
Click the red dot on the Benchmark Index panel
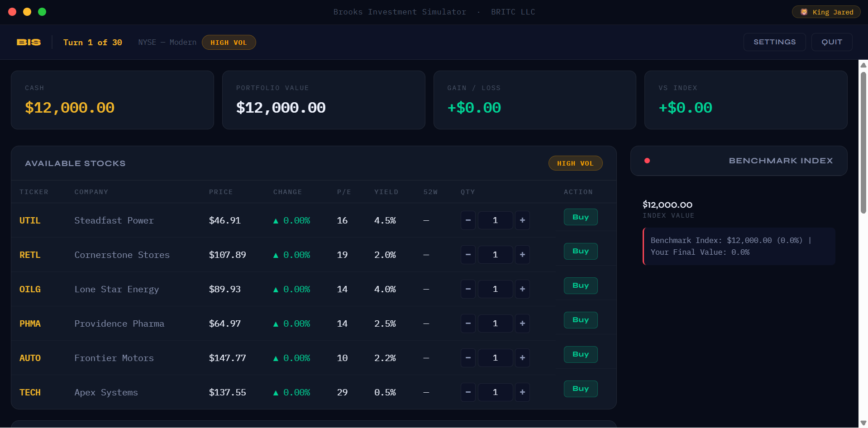(x=647, y=161)
